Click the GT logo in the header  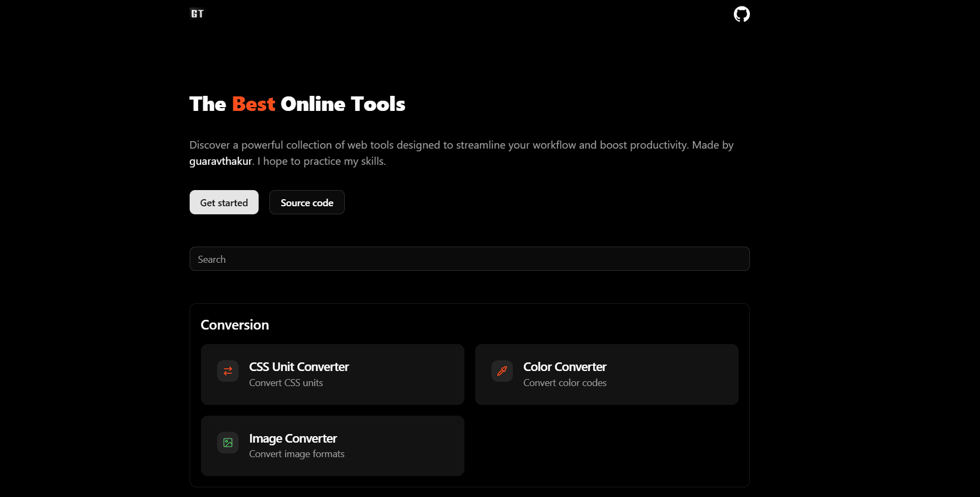click(197, 13)
